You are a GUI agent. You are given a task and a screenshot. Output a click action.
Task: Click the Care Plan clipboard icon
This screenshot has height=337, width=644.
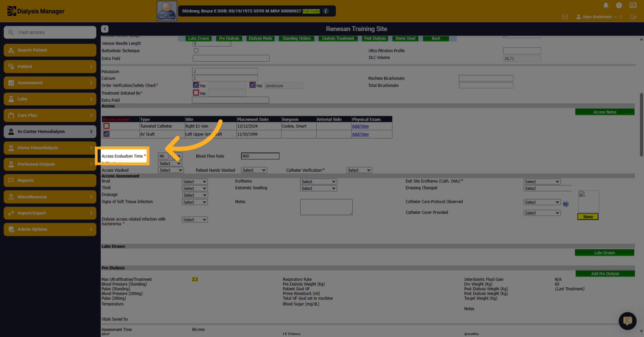[11, 115]
